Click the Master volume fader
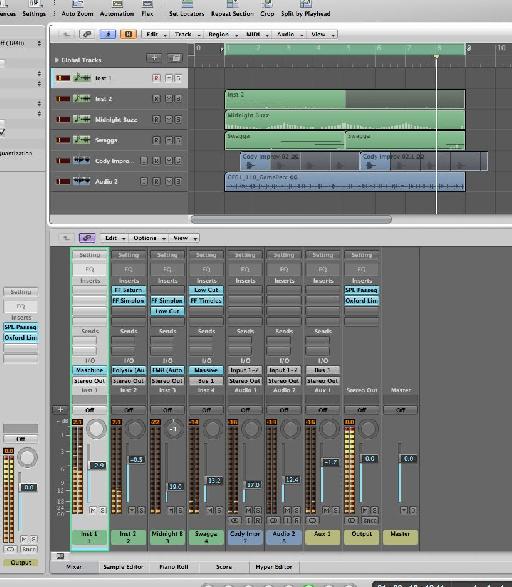 408,459
